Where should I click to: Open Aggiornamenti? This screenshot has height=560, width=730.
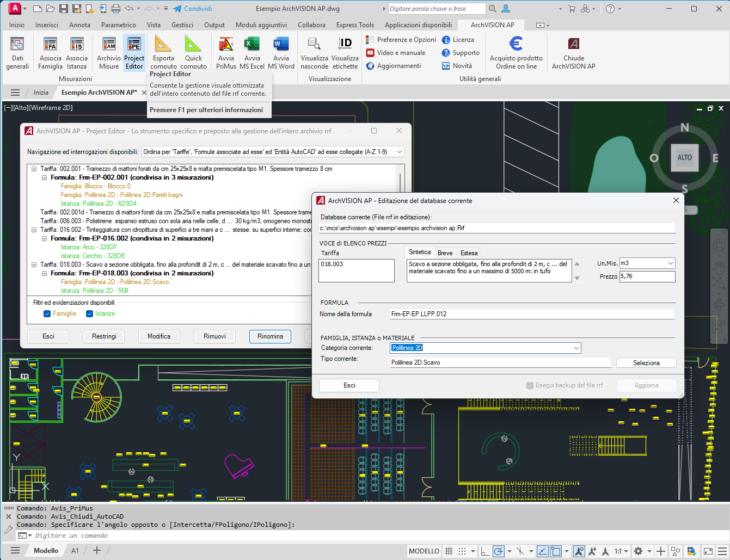point(394,66)
